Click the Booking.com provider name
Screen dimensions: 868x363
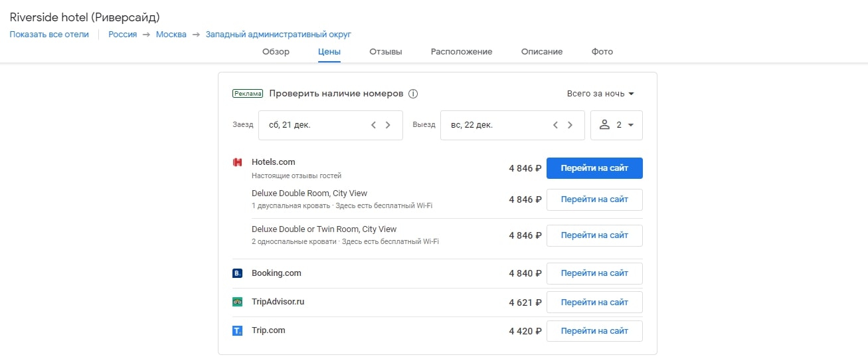click(x=276, y=273)
